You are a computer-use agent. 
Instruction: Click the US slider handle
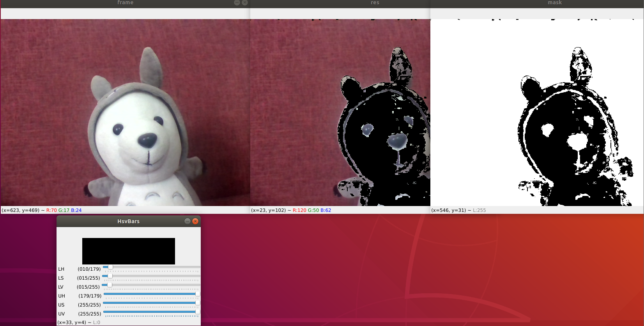pyautogui.click(x=198, y=303)
